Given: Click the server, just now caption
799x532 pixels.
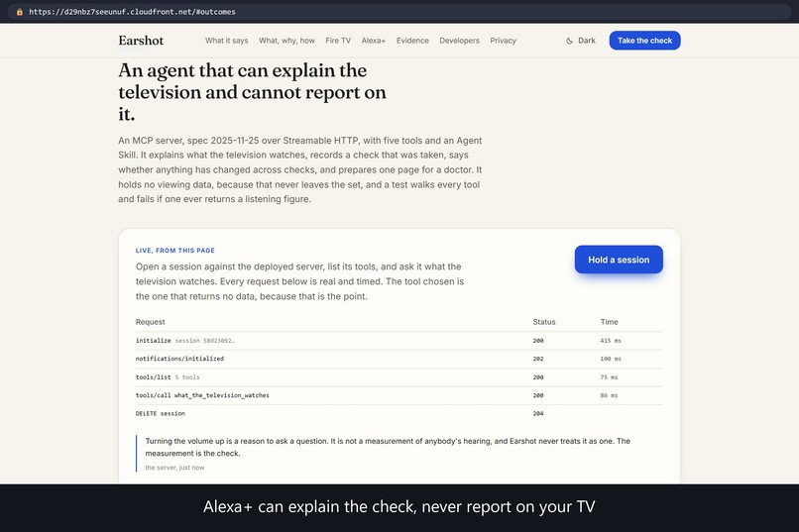Looking at the screenshot, I should tap(174, 468).
